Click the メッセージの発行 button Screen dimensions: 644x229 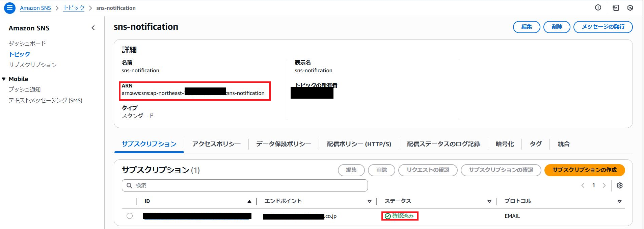[x=603, y=27]
